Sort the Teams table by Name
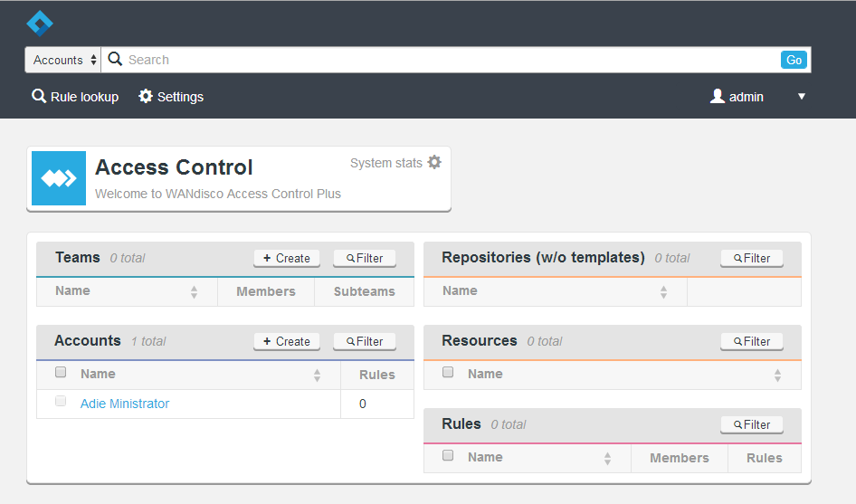The height and width of the screenshot is (504, 856). point(194,292)
